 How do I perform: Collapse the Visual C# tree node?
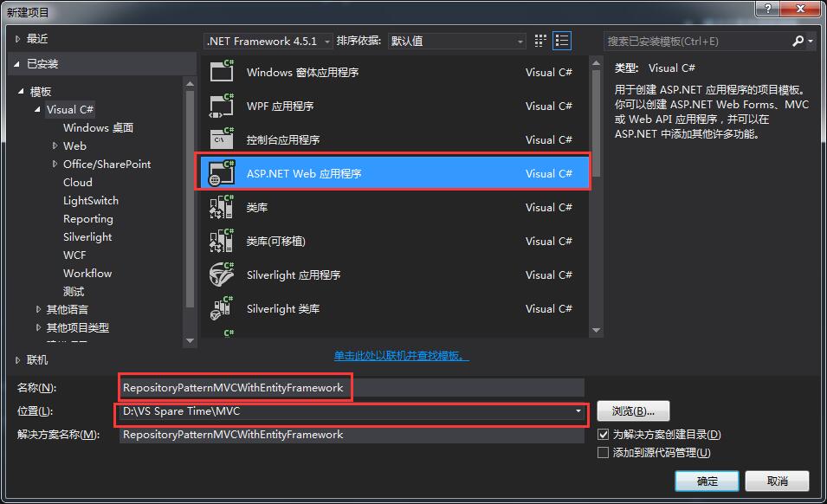37,110
